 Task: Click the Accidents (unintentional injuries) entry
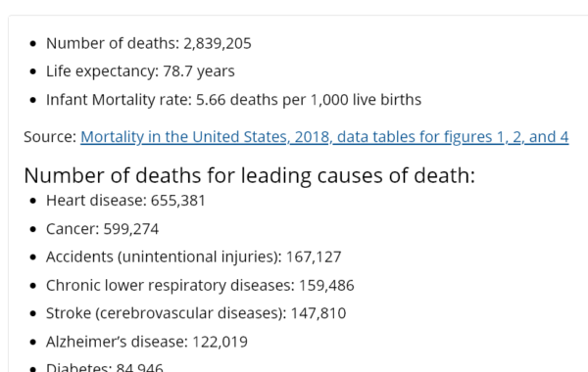click(x=193, y=257)
